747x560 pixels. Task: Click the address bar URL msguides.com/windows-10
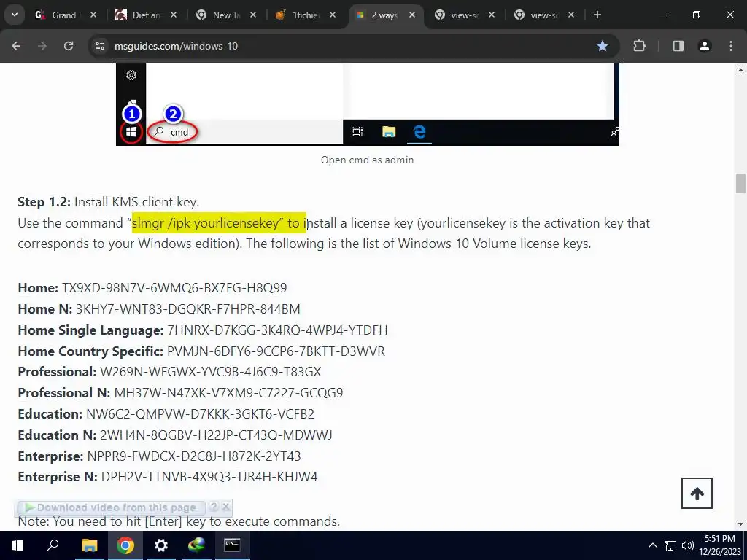[x=176, y=46]
